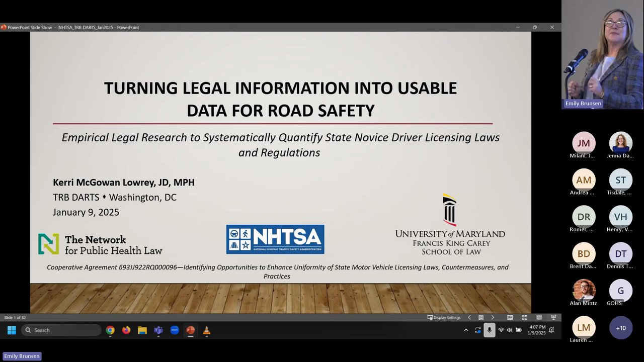Select participant LM Lauren avatar
The image size is (644, 362).
(x=584, y=328)
